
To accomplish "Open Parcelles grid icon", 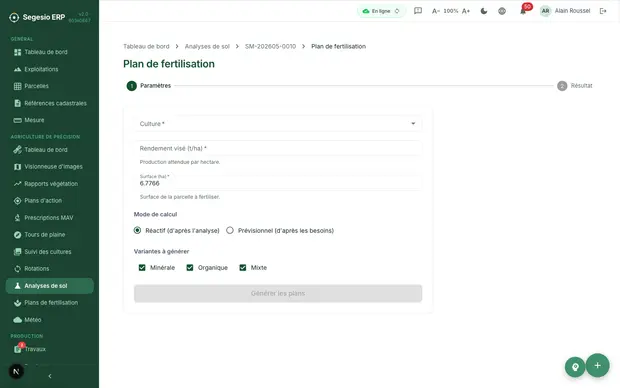I will [x=17, y=86].
